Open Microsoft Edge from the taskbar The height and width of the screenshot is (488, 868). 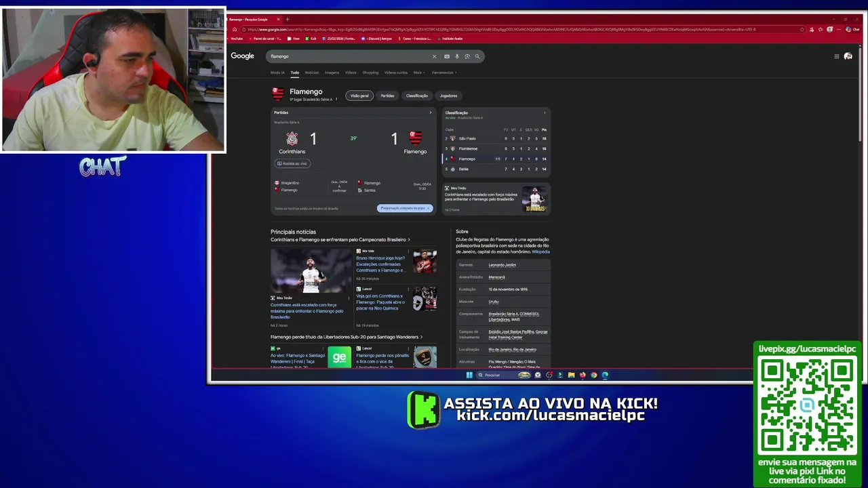click(605, 375)
